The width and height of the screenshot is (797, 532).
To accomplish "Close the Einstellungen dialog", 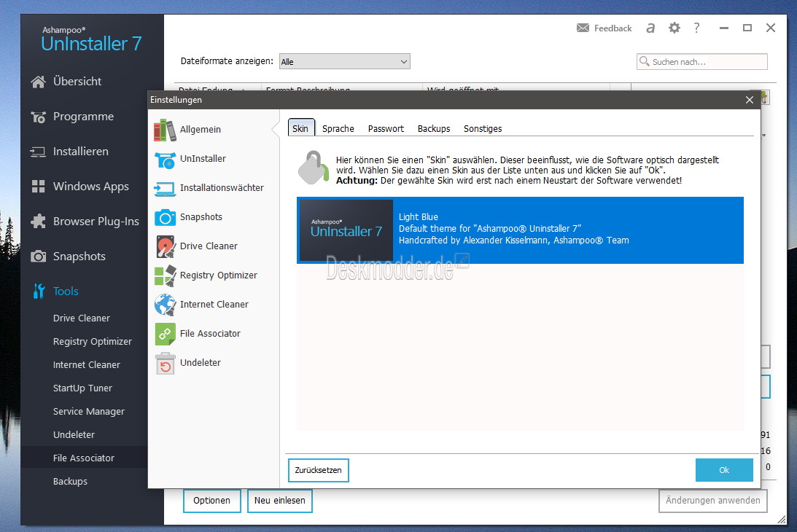I will [749, 100].
